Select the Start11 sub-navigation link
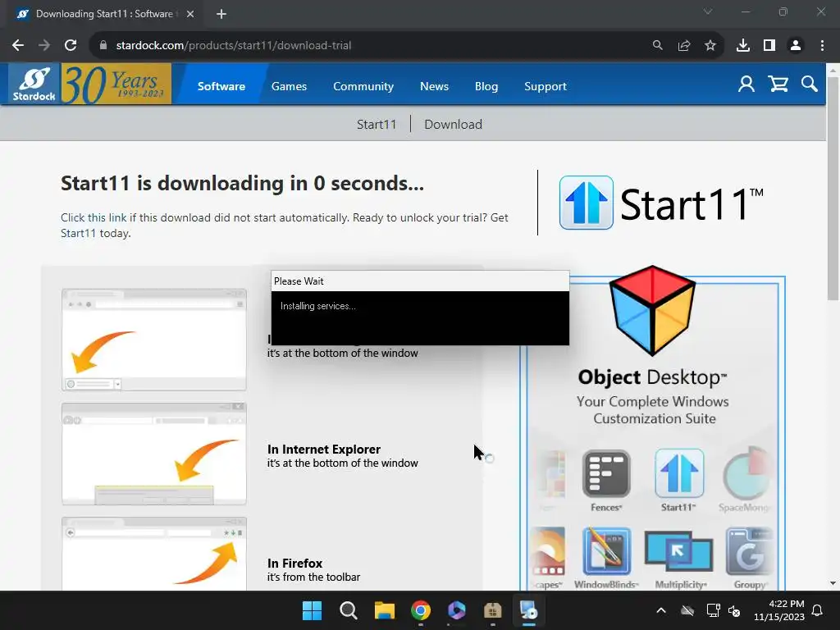Viewport: 840px width, 630px height. (377, 125)
